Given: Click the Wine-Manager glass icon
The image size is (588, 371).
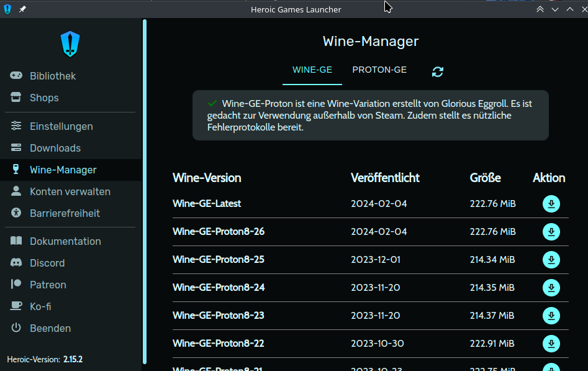Looking at the screenshot, I should 16,169.
